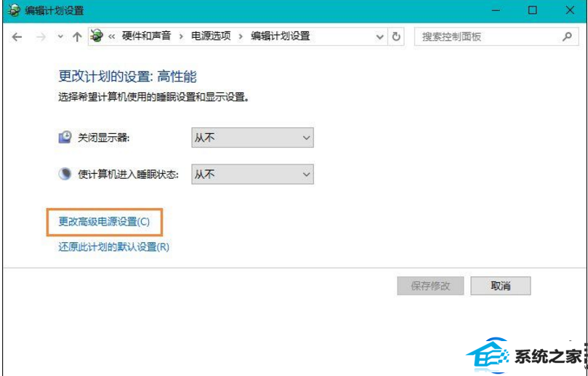This screenshot has width=588, height=376.
Task: Close the 编辑计划设置 window
Action: coord(570,10)
